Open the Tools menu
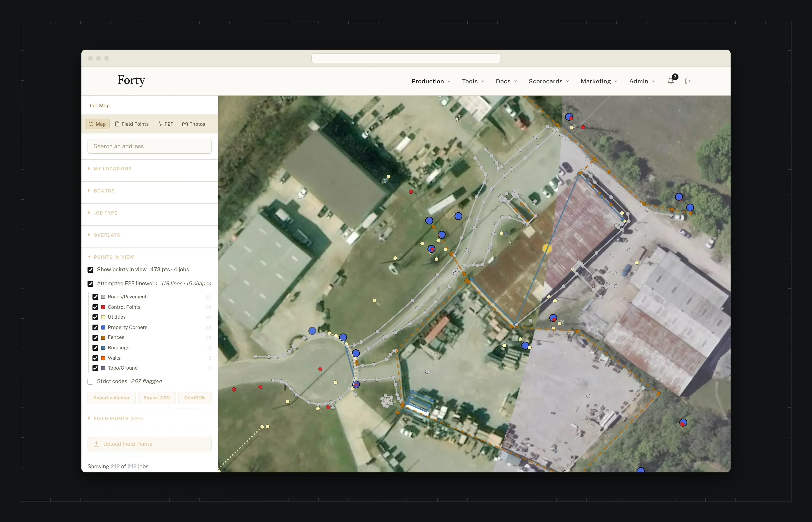 473,81
